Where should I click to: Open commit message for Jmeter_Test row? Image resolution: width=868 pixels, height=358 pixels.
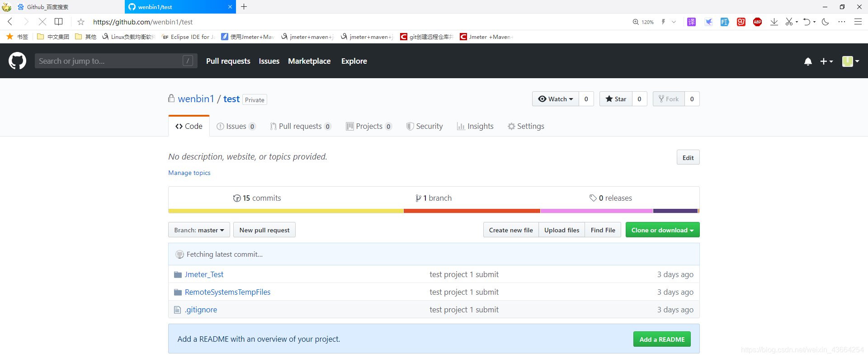[x=464, y=274]
